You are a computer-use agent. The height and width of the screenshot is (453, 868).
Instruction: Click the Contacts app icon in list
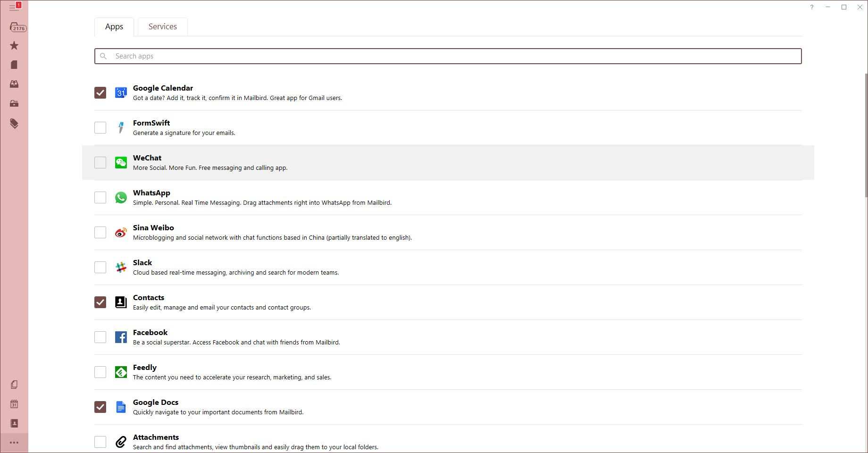(x=121, y=302)
